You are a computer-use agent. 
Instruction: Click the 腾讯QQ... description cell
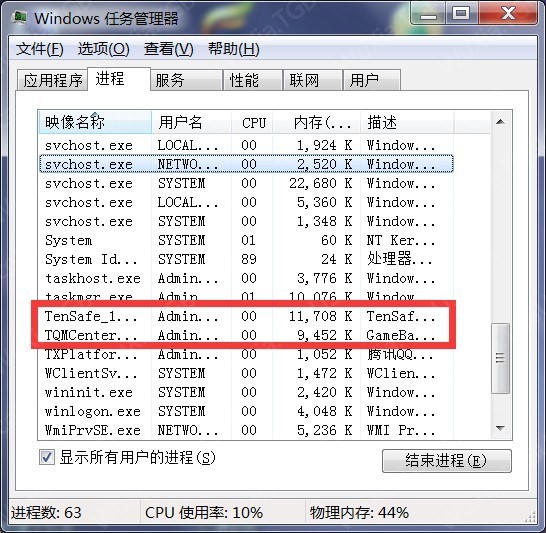pyautogui.click(x=400, y=354)
